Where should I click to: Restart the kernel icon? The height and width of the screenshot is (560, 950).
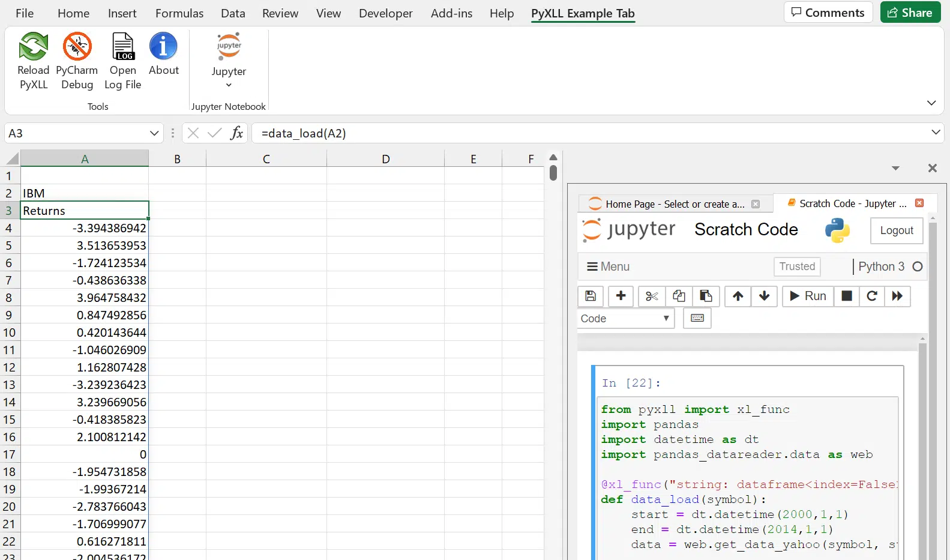pos(872,296)
